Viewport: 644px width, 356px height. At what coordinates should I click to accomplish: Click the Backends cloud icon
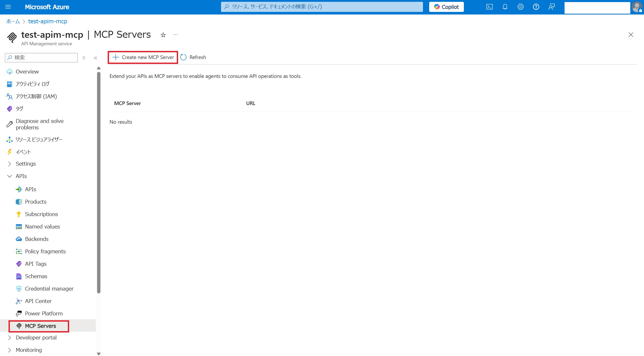click(19, 239)
